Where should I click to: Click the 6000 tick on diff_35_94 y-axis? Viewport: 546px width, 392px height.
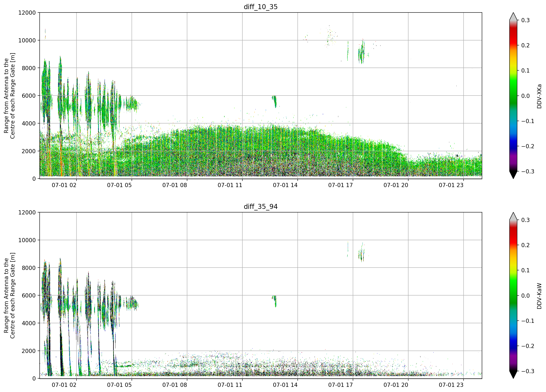click(29, 295)
